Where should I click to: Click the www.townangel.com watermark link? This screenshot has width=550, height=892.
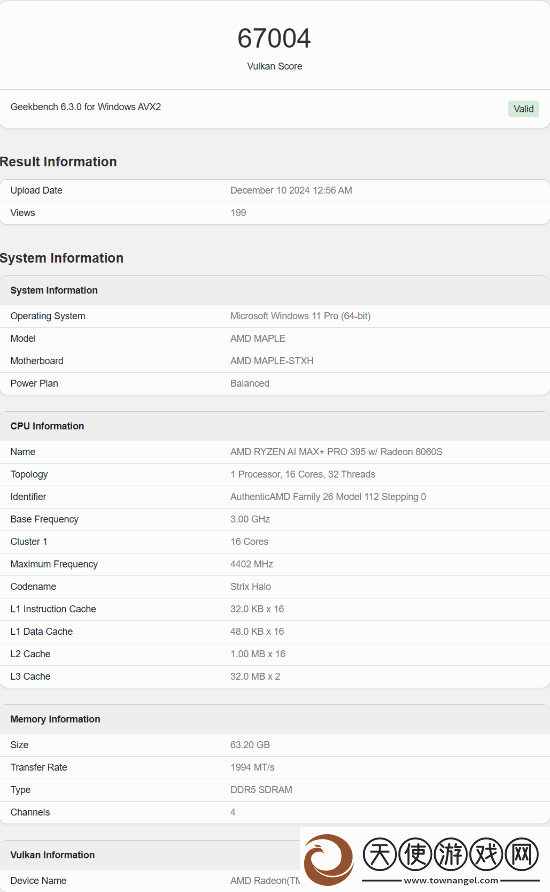tap(450, 880)
